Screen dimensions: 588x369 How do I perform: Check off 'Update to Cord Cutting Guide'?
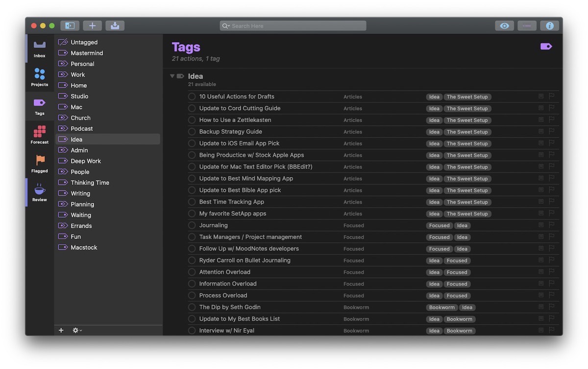point(192,108)
